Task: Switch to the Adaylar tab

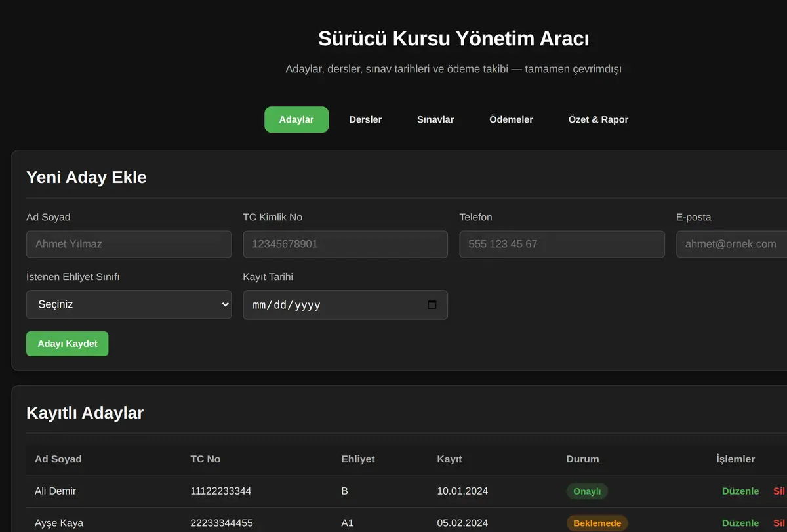Action: click(296, 119)
